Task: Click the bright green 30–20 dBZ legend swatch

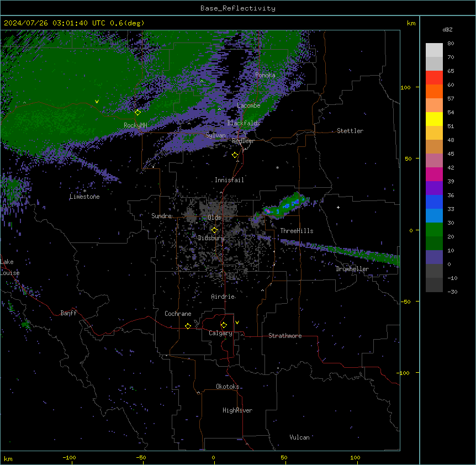Action: (434, 230)
